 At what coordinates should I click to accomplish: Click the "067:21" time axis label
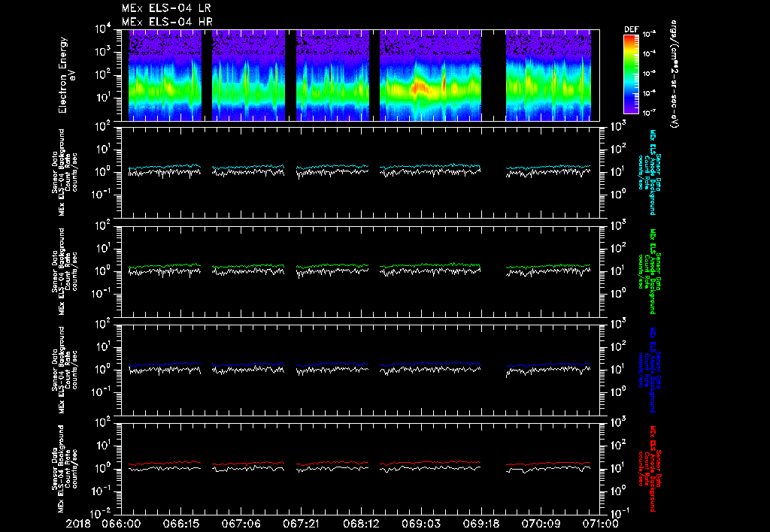point(302,524)
